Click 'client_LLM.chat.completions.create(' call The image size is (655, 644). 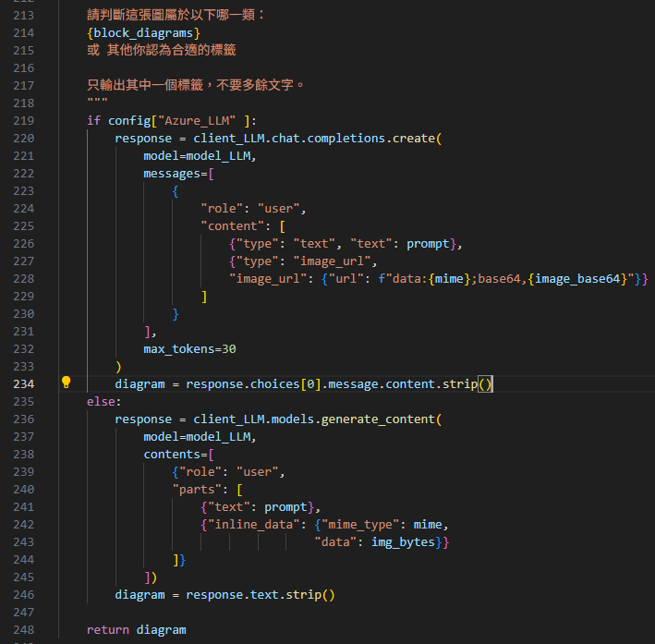point(318,139)
